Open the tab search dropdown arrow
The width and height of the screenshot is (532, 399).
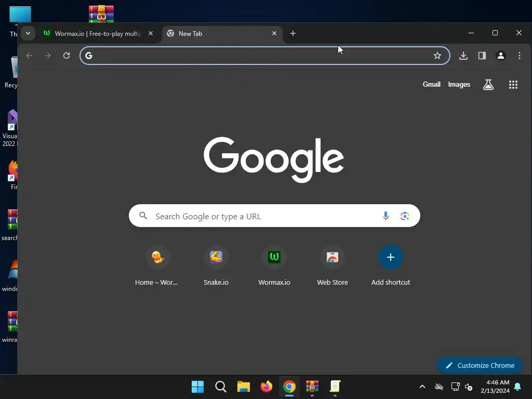pos(28,33)
